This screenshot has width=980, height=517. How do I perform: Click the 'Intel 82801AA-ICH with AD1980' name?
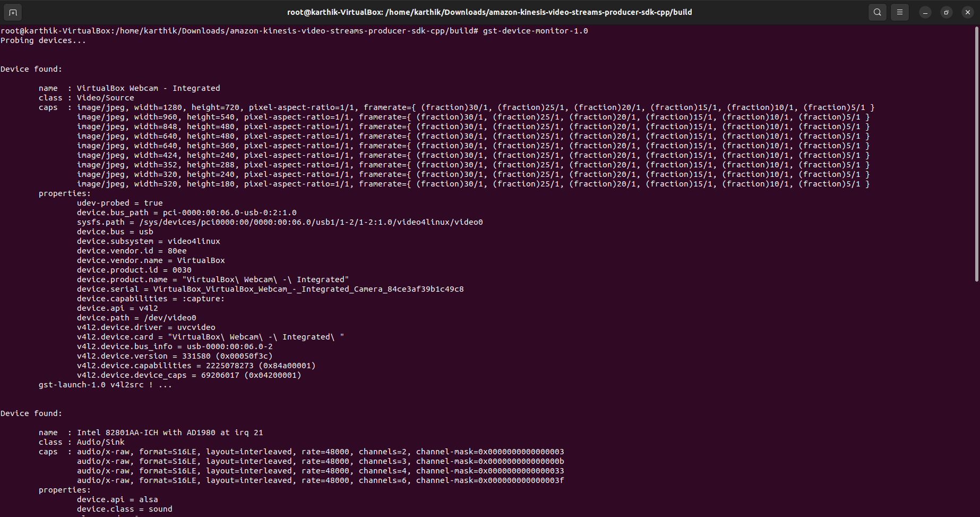point(170,432)
